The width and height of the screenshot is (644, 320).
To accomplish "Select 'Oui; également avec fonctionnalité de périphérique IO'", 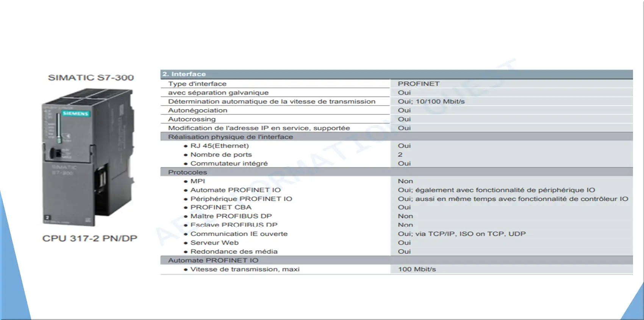I will (x=496, y=190).
